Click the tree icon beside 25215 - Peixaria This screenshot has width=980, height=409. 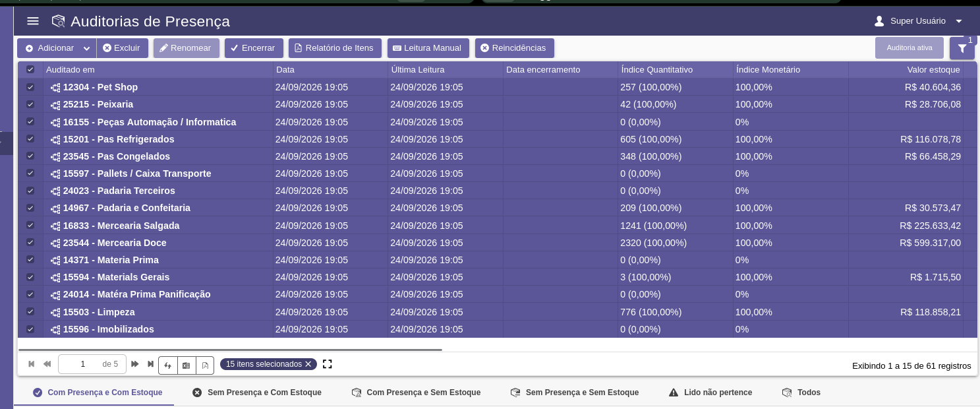(55, 104)
